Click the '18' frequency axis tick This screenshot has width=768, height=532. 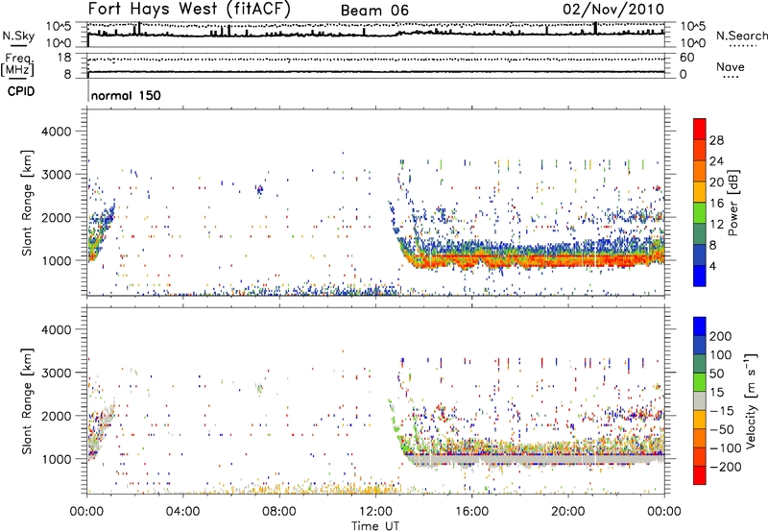[x=64, y=58]
